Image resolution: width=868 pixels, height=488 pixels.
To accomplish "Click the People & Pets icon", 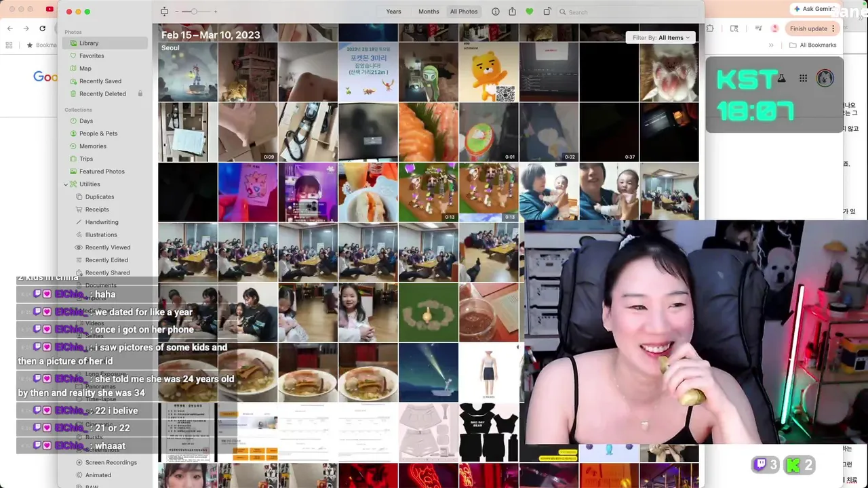I will 73,134.
